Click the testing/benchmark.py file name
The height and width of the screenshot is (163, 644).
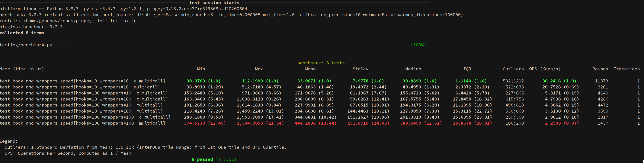click(x=26, y=45)
